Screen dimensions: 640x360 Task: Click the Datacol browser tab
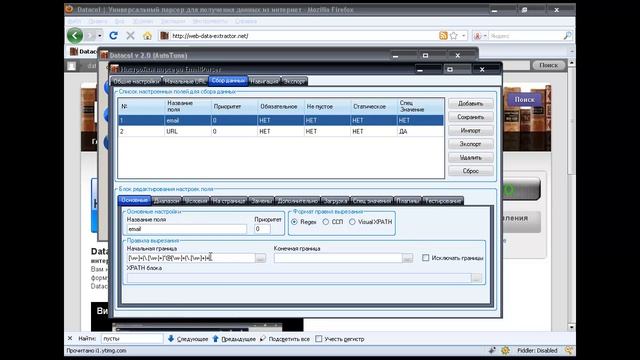click(84, 51)
